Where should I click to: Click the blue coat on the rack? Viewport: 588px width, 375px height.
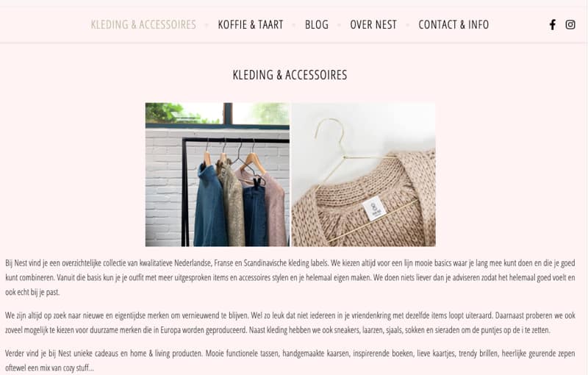coord(209,206)
